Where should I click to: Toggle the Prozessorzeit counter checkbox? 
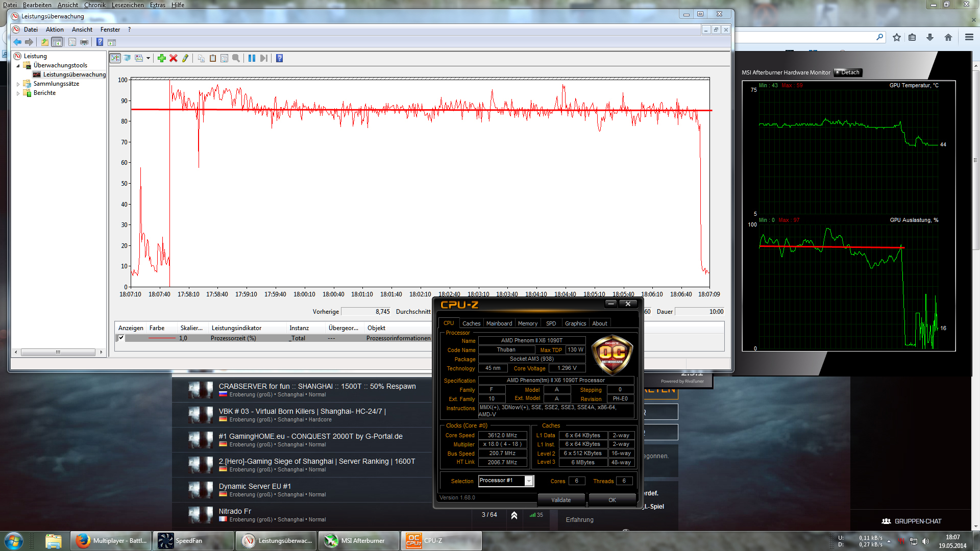121,338
